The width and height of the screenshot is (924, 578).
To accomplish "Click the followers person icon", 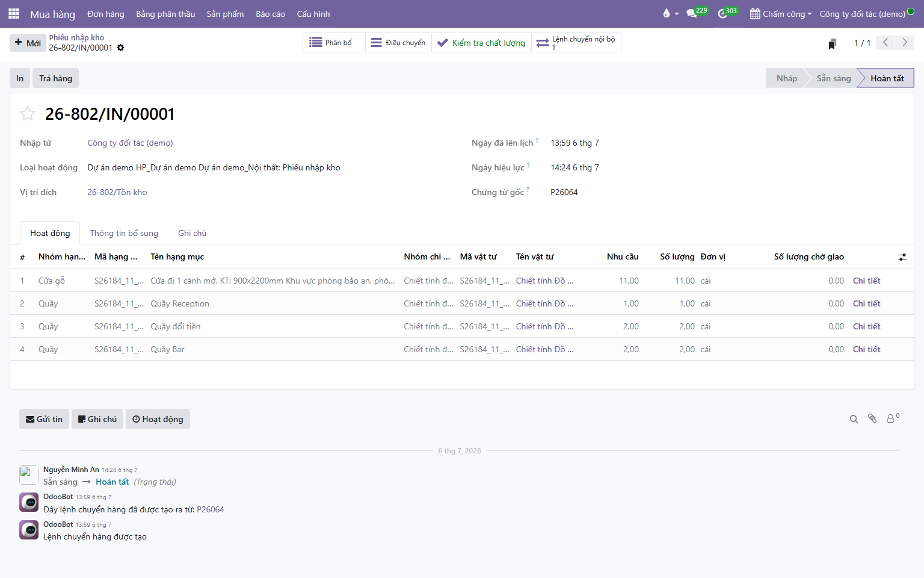I will [893, 418].
